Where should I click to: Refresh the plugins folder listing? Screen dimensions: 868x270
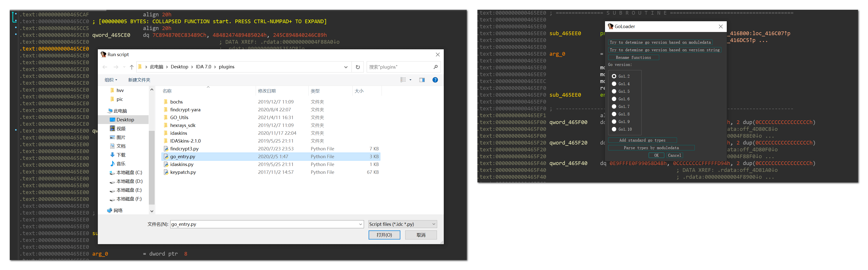click(x=358, y=67)
